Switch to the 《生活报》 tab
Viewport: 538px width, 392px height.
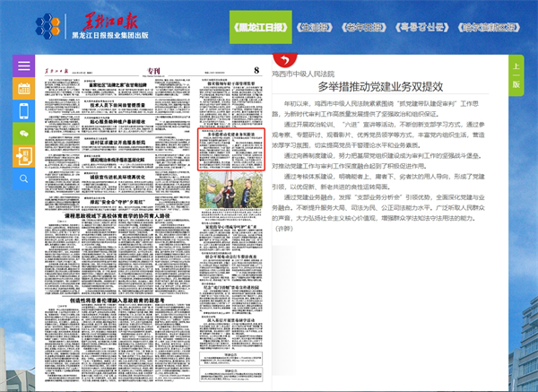(320, 27)
